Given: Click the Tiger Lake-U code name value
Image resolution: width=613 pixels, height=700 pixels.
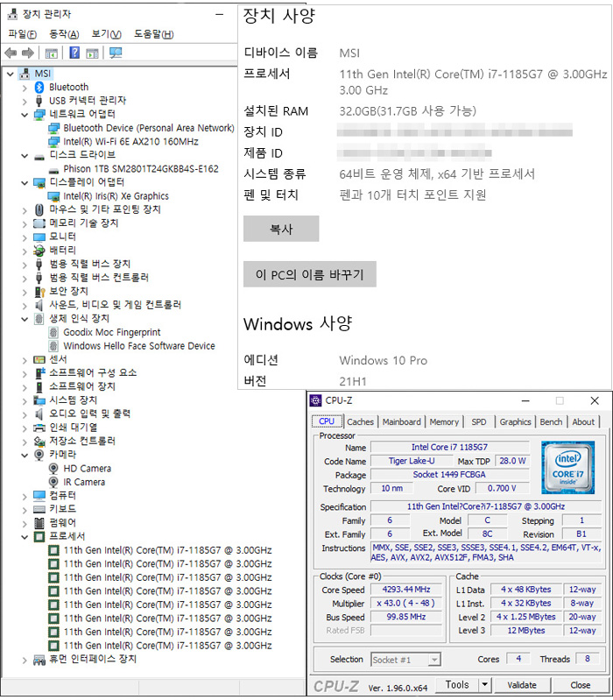Looking at the screenshot, I should (412, 461).
